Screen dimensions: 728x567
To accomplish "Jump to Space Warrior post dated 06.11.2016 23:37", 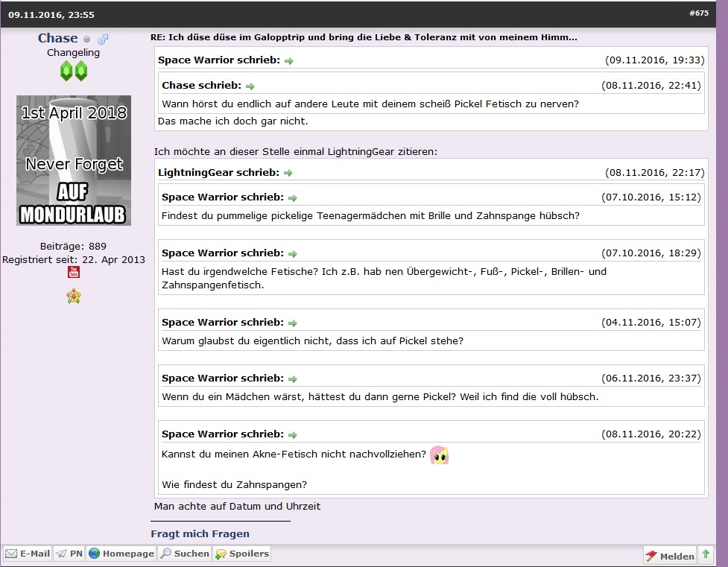I will [x=293, y=379].
